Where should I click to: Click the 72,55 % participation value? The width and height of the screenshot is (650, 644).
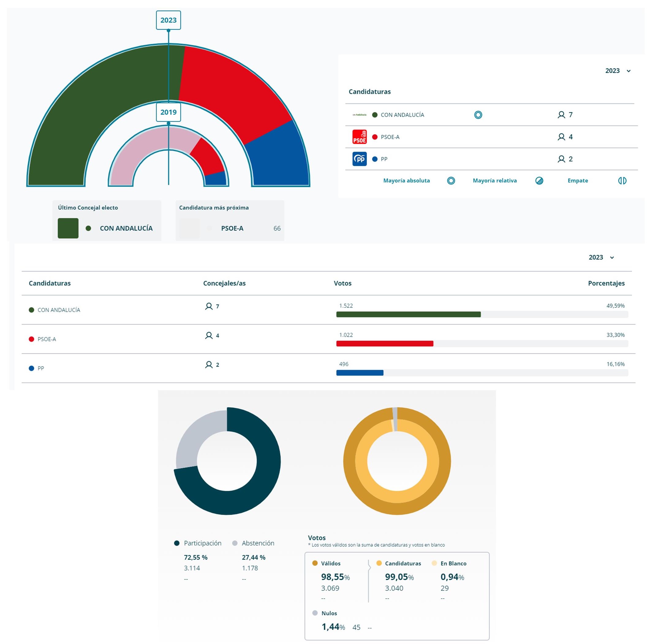coord(195,558)
